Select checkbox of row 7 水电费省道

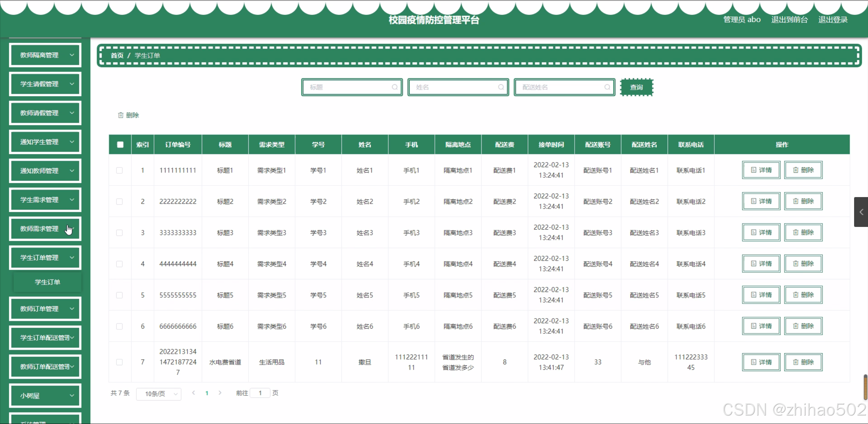point(119,362)
